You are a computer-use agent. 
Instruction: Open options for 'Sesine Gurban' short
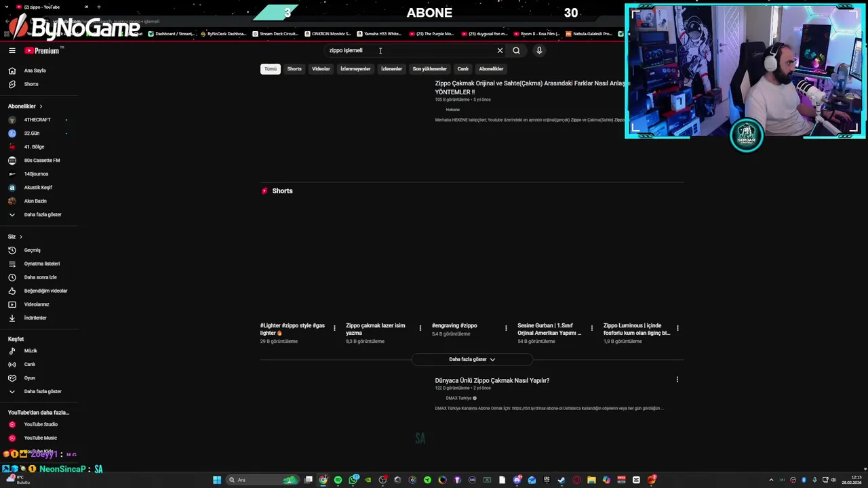591,328
